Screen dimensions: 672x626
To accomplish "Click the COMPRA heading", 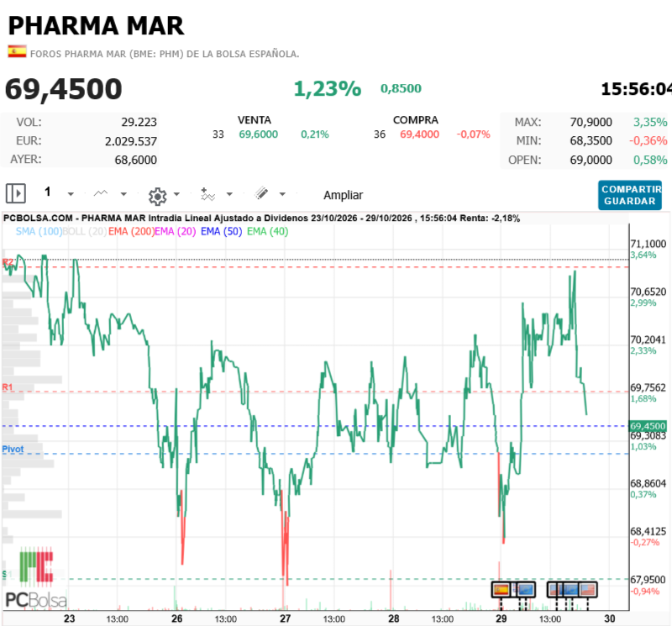I will (x=416, y=120).
